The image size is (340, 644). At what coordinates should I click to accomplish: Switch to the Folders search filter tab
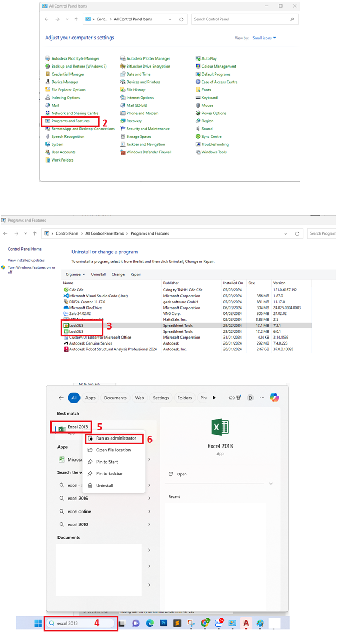[x=185, y=398]
